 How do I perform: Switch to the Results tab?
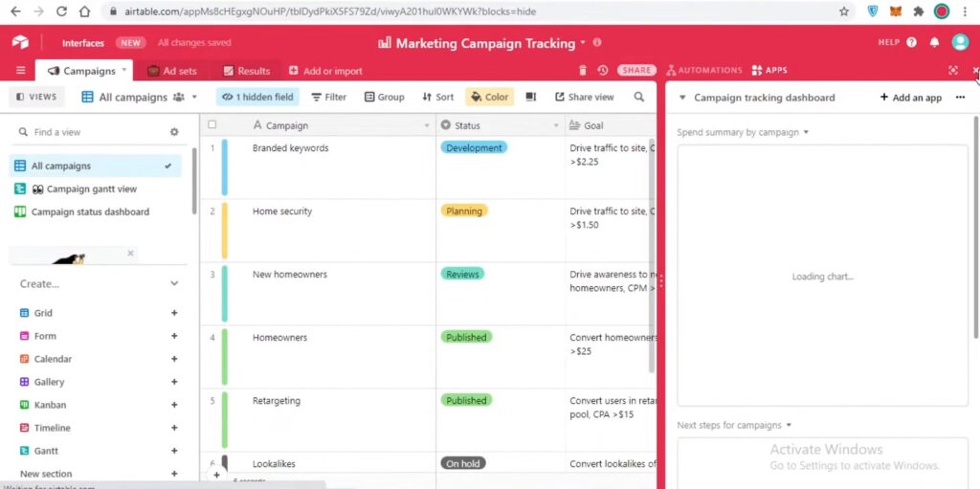[x=247, y=71]
